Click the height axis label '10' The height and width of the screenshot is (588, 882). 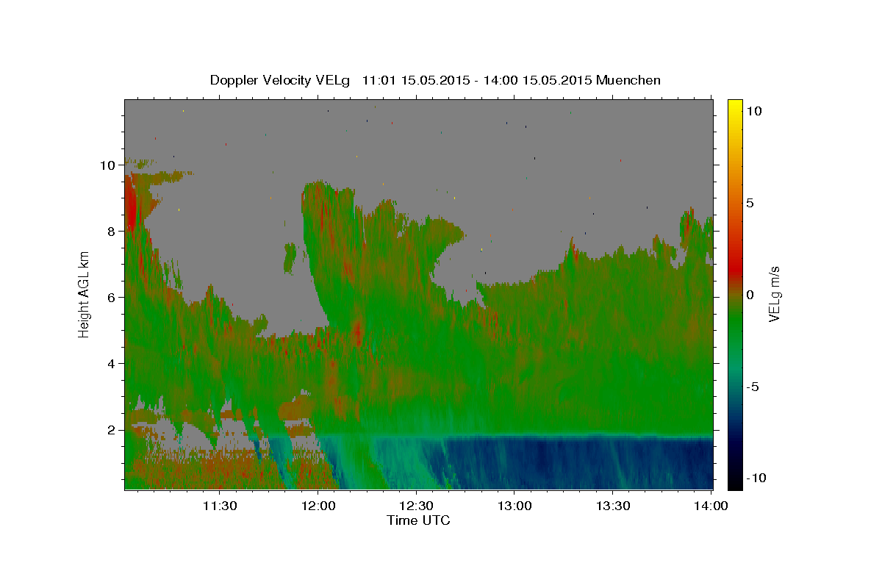point(108,165)
